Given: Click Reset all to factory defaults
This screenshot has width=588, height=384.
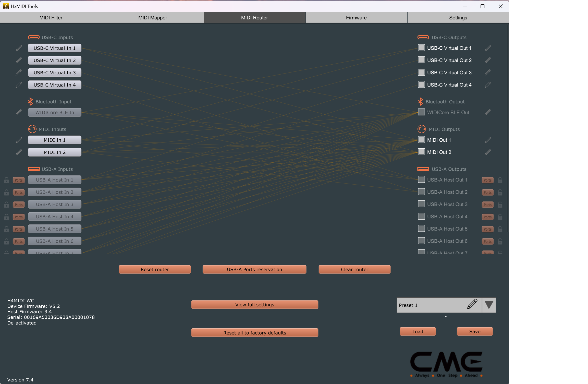Looking at the screenshot, I should tap(254, 332).
